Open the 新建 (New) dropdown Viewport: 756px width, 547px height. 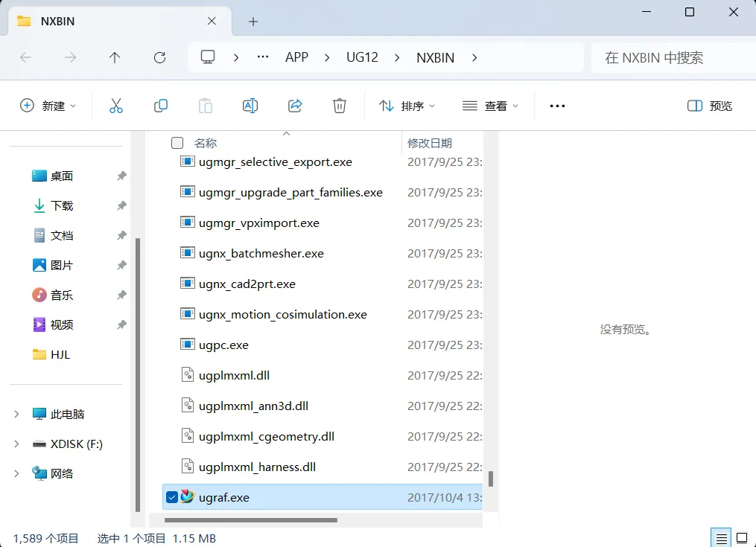click(x=48, y=106)
